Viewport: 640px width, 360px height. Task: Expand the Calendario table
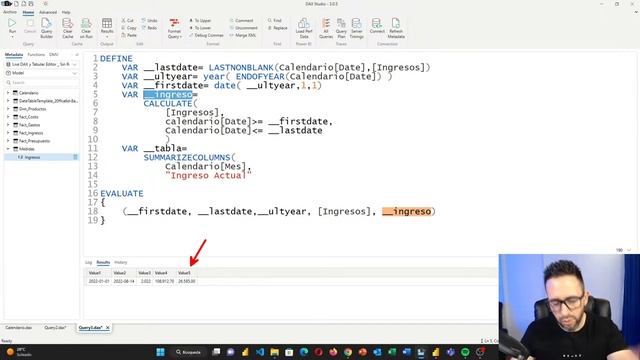click(8, 93)
